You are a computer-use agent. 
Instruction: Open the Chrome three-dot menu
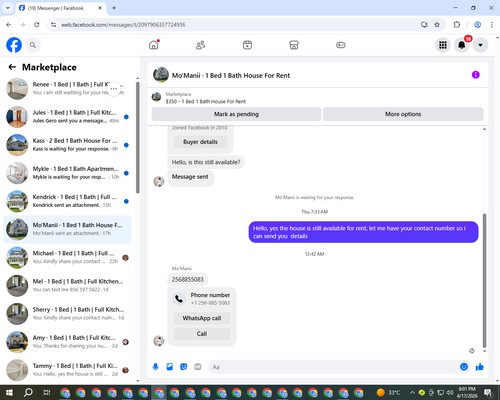[492, 25]
